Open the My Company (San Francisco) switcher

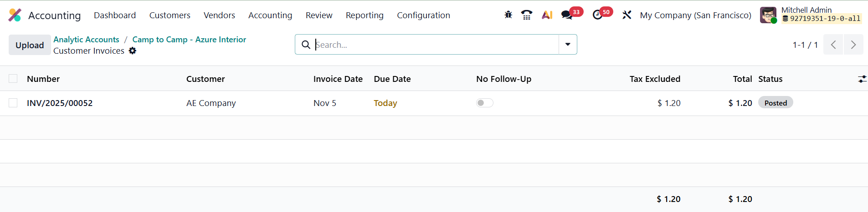point(695,15)
